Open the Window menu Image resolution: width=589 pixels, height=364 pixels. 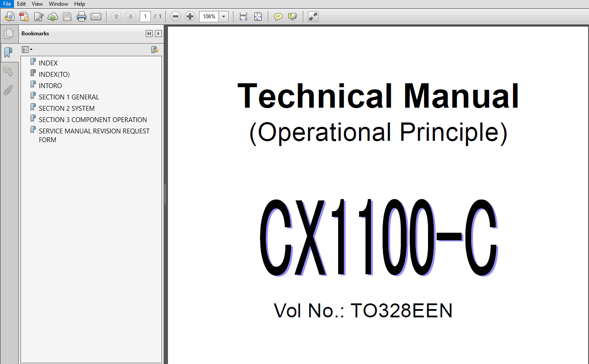coord(58,4)
